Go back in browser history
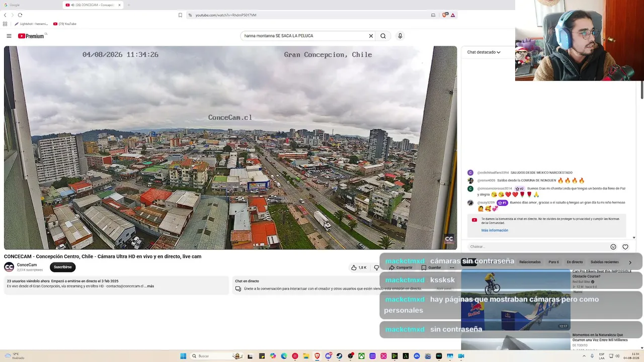The height and width of the screenshot is (362, 644). click(x=5, y=15)
